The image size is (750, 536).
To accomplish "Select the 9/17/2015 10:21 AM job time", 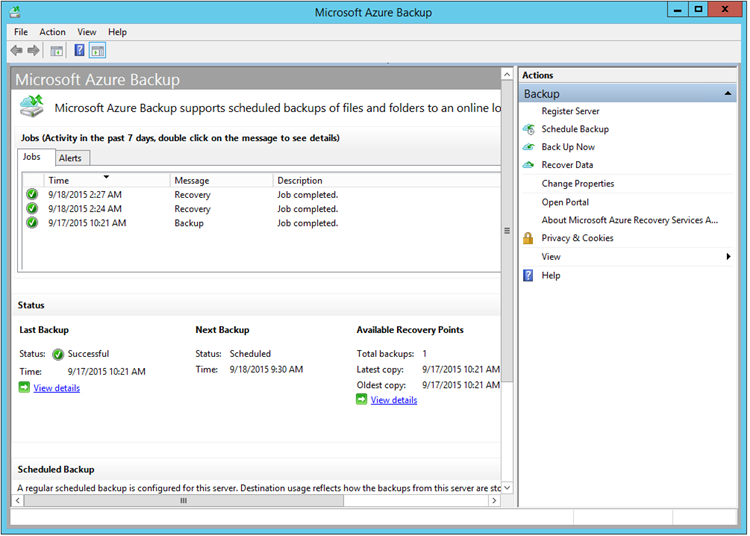I will point(87,223).
